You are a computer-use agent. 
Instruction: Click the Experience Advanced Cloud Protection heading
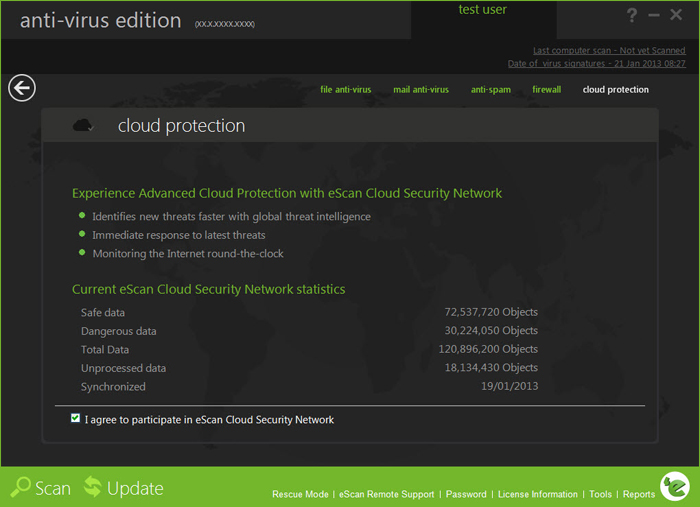click(287, 193)
